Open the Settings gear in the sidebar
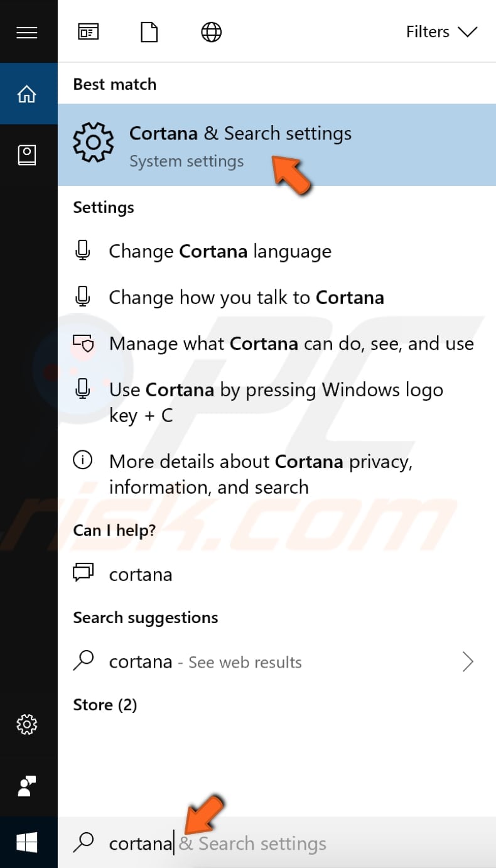 tap(27, 724)
